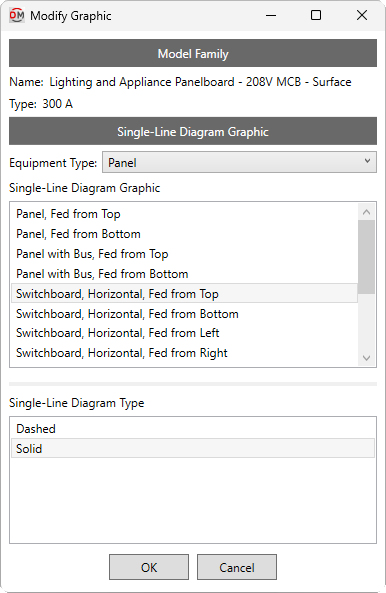Open the Equipment Type dropdown
The height and width of the screenshot is (593, 386).
tap(239, 162)
